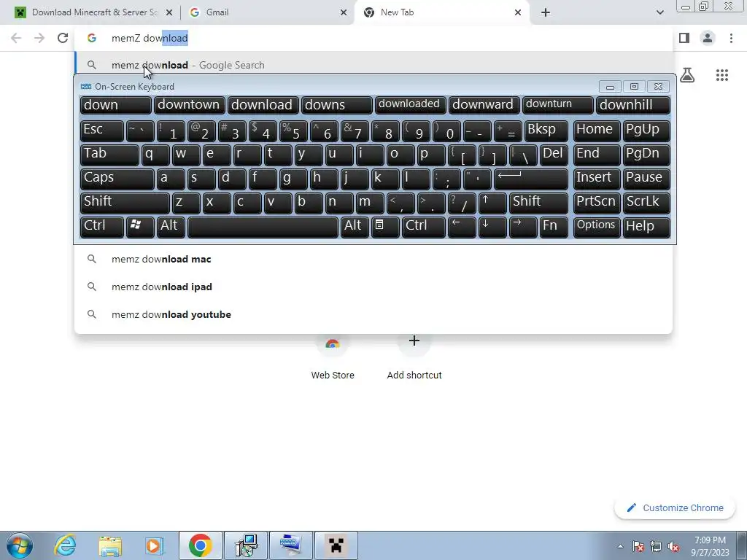
Task: Open the Minecraft creeper taskbar icon
Action: click(336, 545)
